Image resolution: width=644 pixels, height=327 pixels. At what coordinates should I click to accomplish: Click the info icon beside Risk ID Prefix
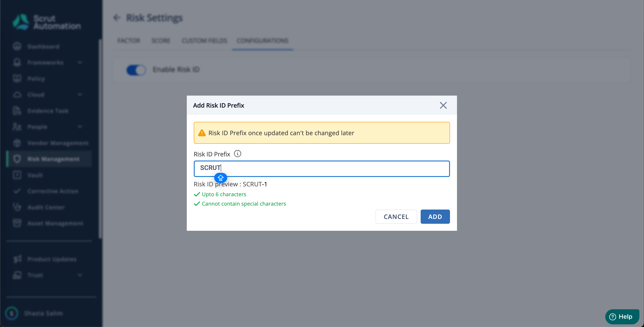(x=237, y=154)
